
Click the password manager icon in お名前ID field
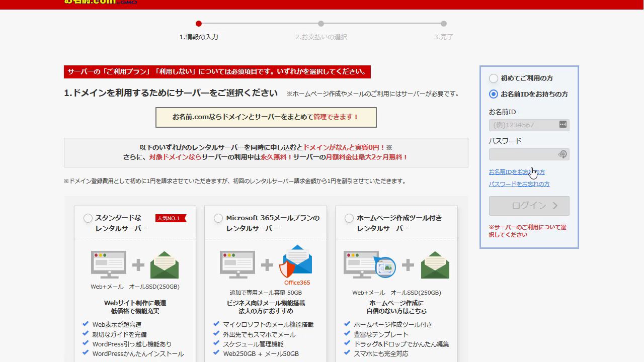562,124
